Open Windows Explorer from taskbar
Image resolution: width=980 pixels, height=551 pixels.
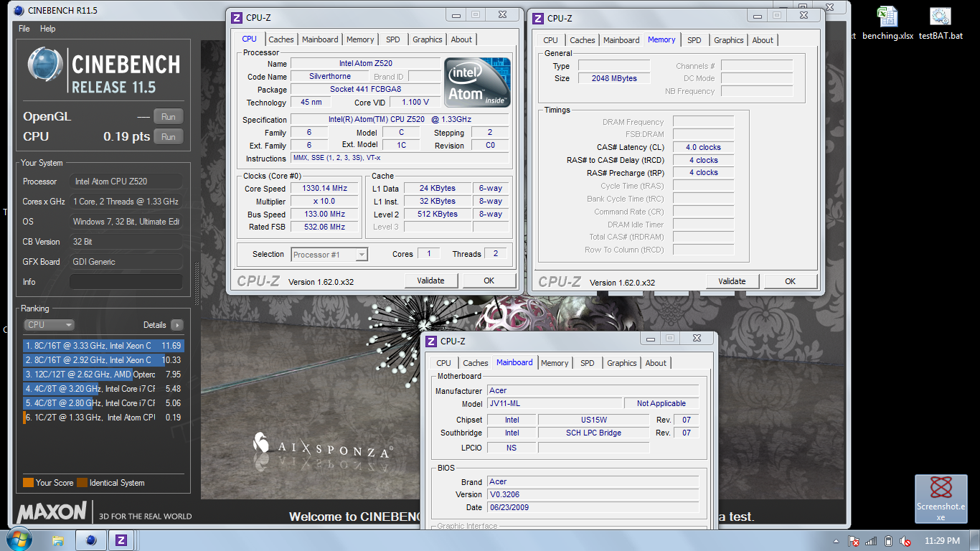[x=58, y=540]
